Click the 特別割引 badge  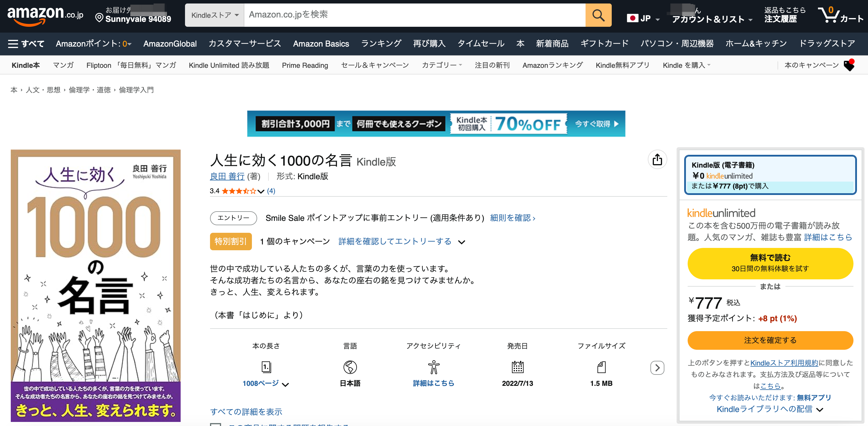[x=231, y=242]
